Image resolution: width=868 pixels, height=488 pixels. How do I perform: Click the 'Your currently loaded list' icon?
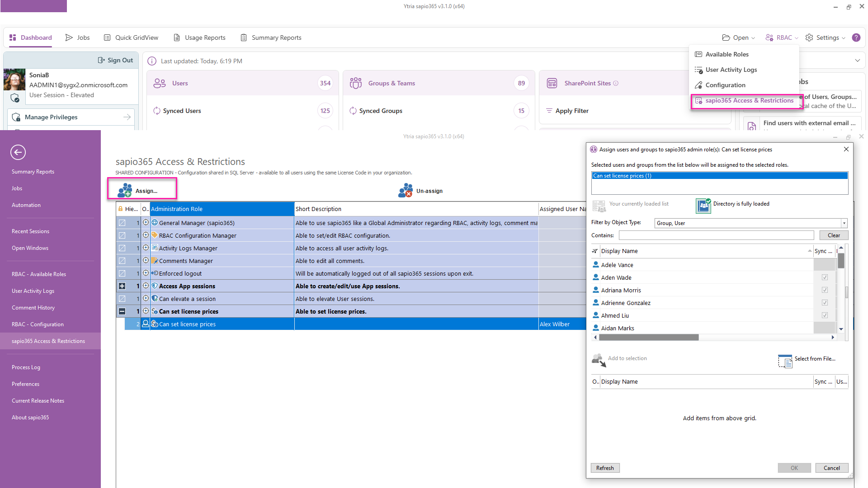pos(599,206)
